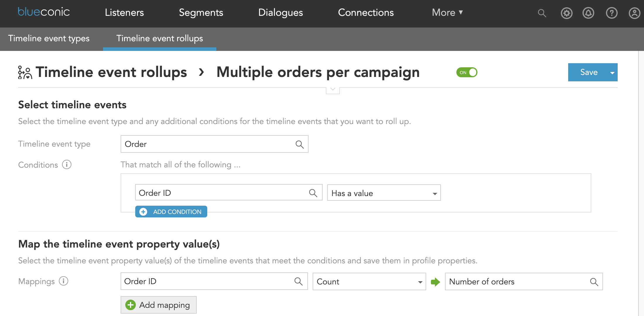The width and height of the screenshot is (644, 316).
Task: Click the settings gear icon
Action: tap(566, 13)
